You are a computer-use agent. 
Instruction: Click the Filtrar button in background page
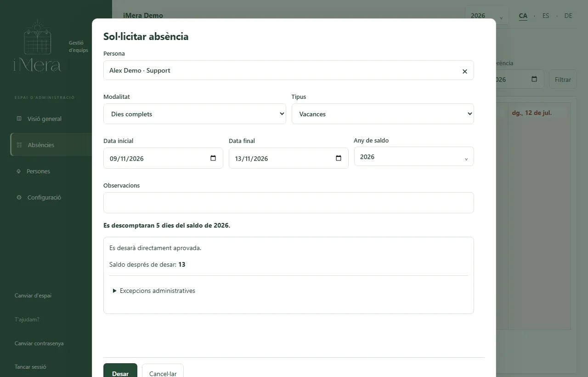pos(563,80)
